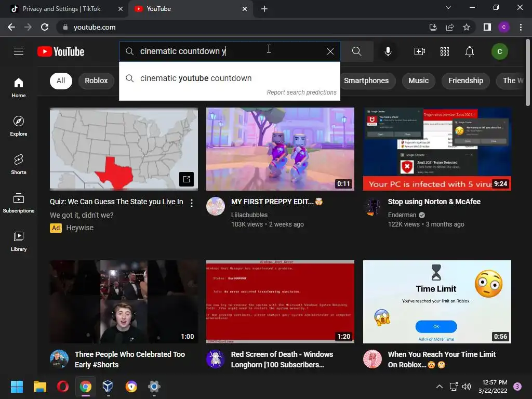This screenshot has height=399, width=532.
Task: Open the Create video camera icon
Action: tap(420, 51)
